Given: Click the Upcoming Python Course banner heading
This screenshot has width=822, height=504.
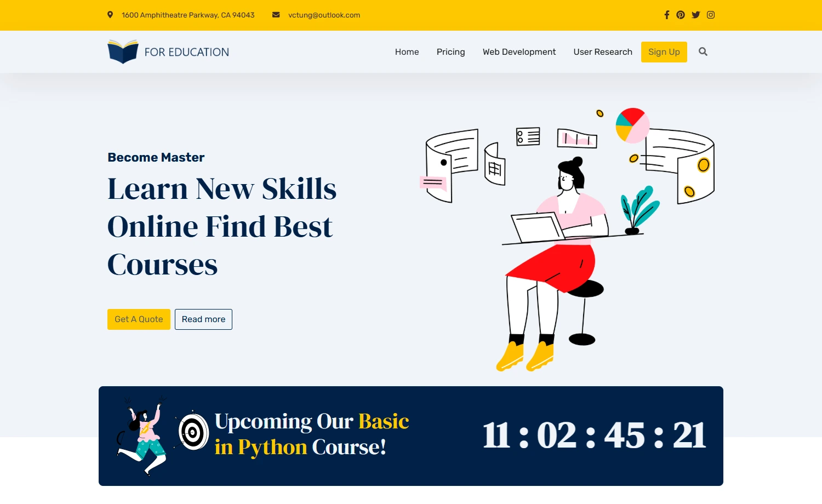Looking at the screenshot, I should [312, 434].
